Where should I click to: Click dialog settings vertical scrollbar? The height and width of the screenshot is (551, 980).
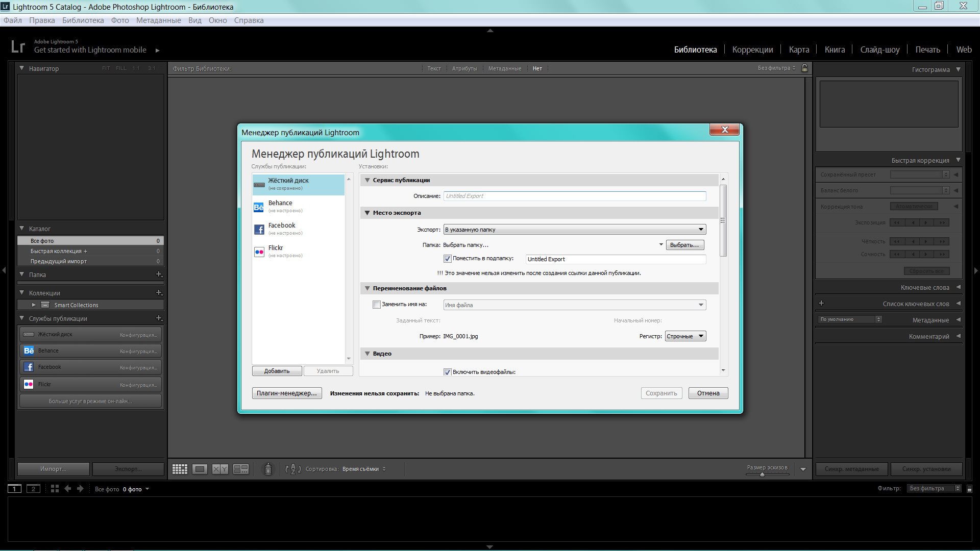(x=723, y=221)
